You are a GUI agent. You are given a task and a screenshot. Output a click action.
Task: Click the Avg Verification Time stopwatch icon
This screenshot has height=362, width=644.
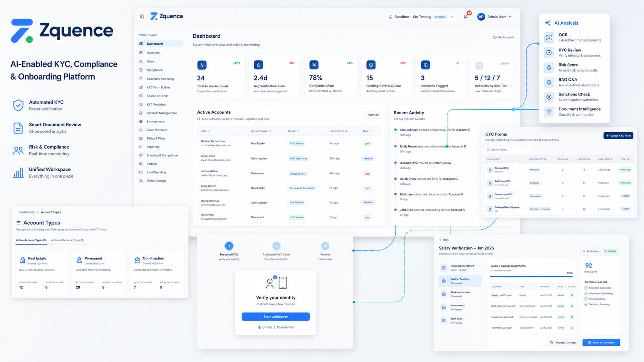(x=258, y=65)
